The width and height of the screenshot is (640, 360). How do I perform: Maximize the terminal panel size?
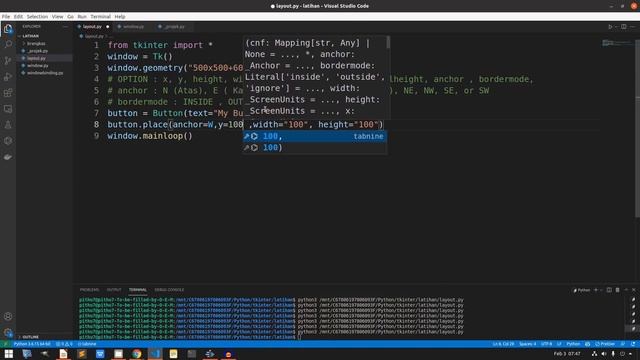point(626,290)
